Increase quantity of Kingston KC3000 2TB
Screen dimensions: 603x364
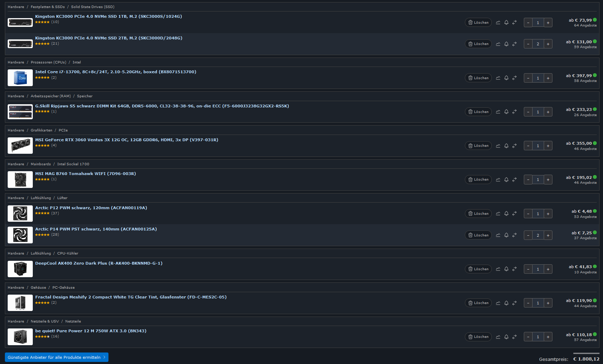click(x=548, y=44)
